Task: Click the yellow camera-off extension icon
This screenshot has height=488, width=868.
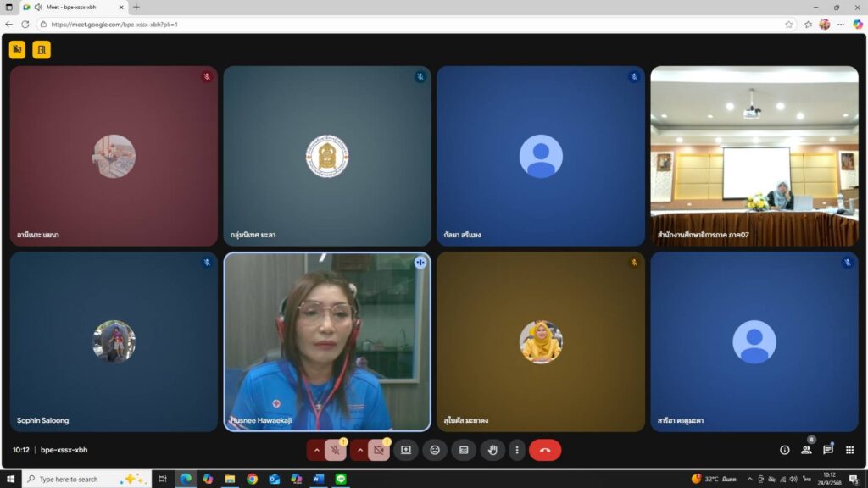Action: (x=17, y=49)
